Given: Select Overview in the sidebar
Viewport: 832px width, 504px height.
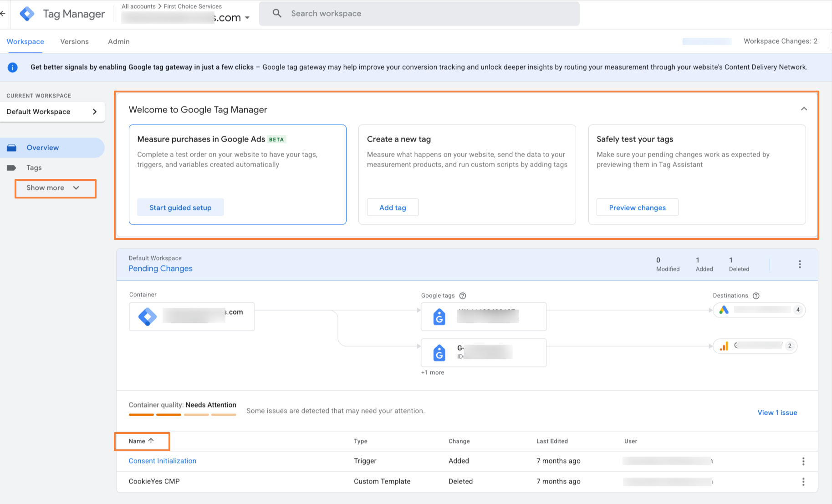Looking at the screenshot, I should pos(52,148).
